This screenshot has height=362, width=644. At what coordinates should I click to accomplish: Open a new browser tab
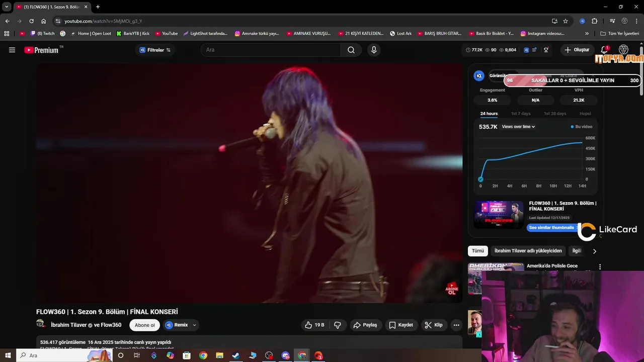pos(98,7)
